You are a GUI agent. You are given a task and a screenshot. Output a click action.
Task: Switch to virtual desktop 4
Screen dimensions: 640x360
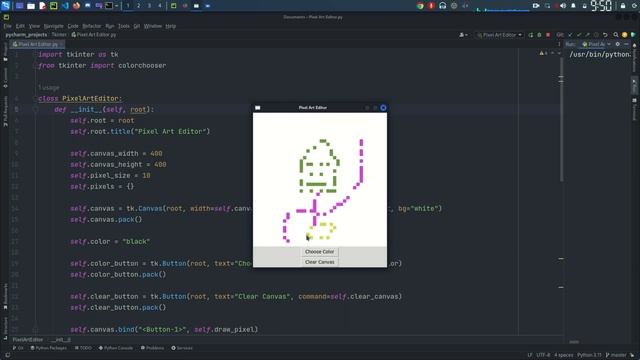[x=160, y=6]
